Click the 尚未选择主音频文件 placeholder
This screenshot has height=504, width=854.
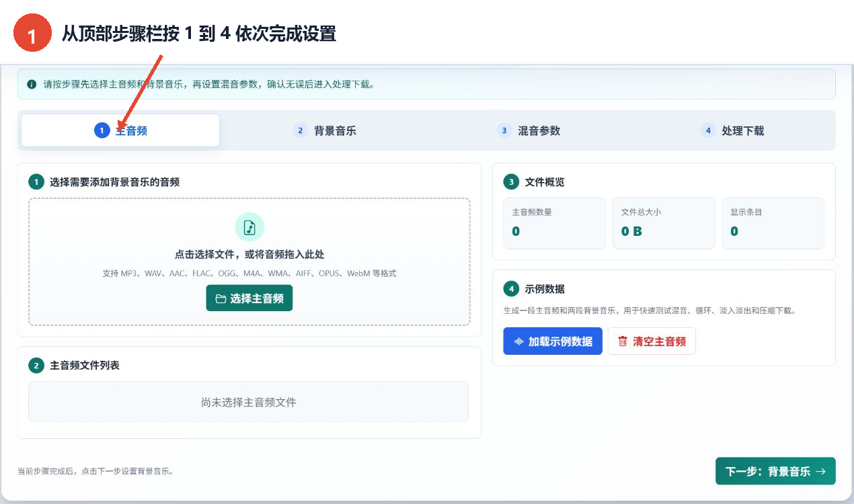tap(248, 403)
